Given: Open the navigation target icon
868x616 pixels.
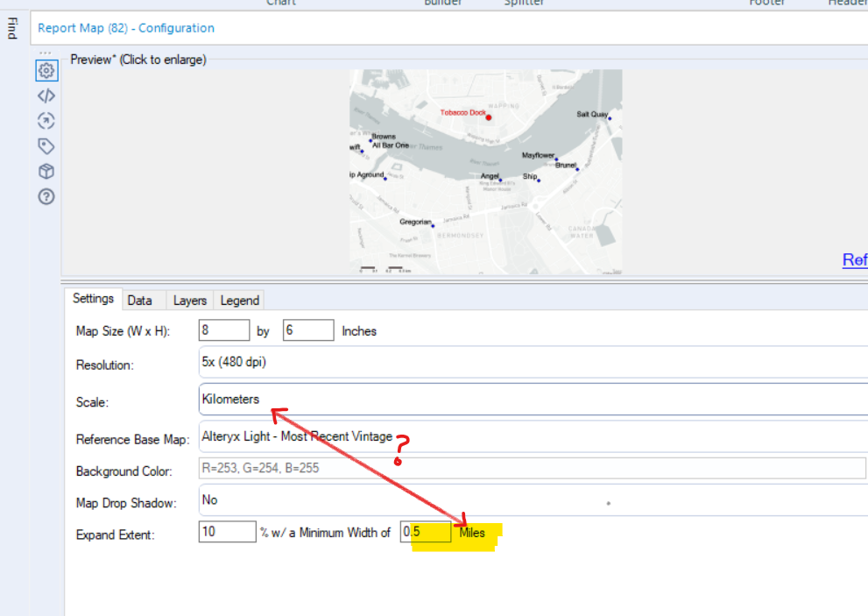Looking at the screenshot, I should click(x=46, y=121).
